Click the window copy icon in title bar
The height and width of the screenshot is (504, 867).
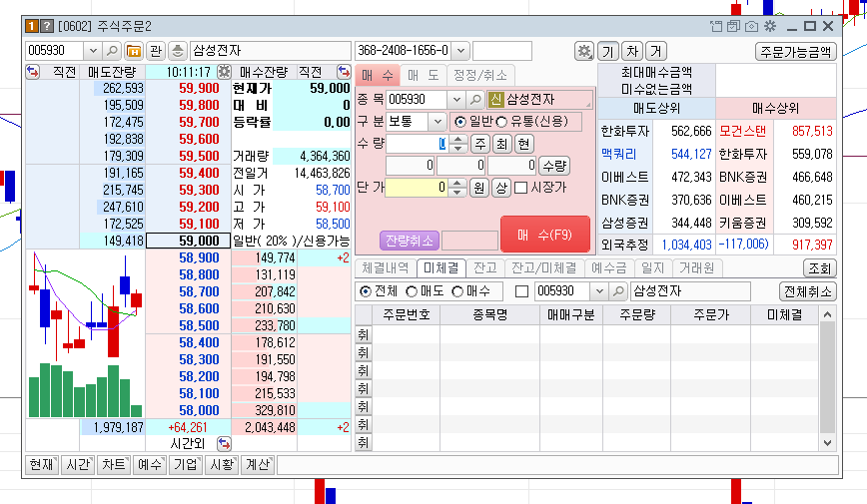tap(733, 26)
